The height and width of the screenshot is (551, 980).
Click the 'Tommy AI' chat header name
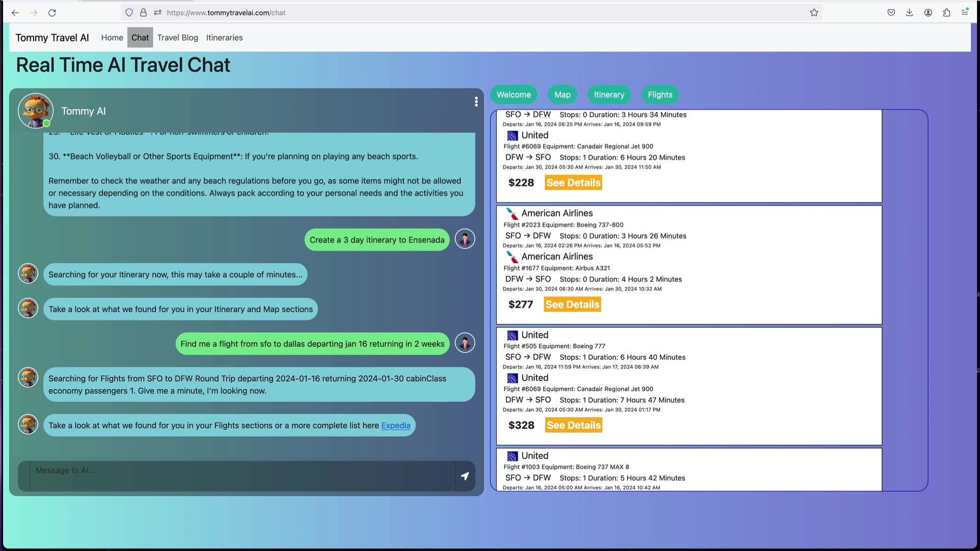[83, 111]
